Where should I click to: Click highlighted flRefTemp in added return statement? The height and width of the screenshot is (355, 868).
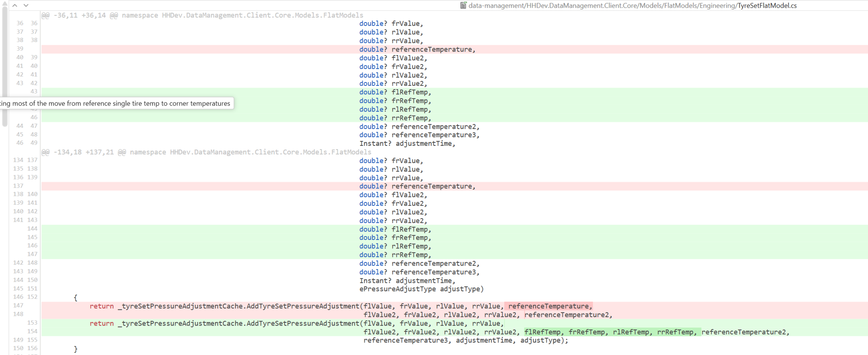pyautogui.click(x=542, y=332)
